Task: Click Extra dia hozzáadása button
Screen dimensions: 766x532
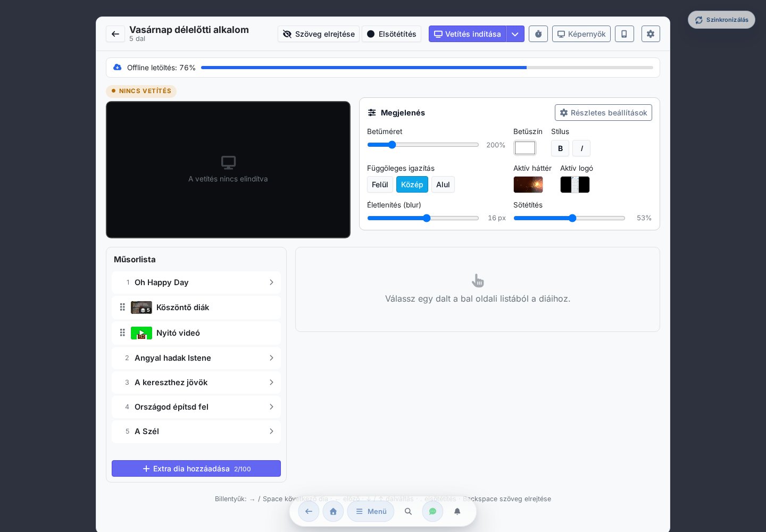Action: (196, 469)
